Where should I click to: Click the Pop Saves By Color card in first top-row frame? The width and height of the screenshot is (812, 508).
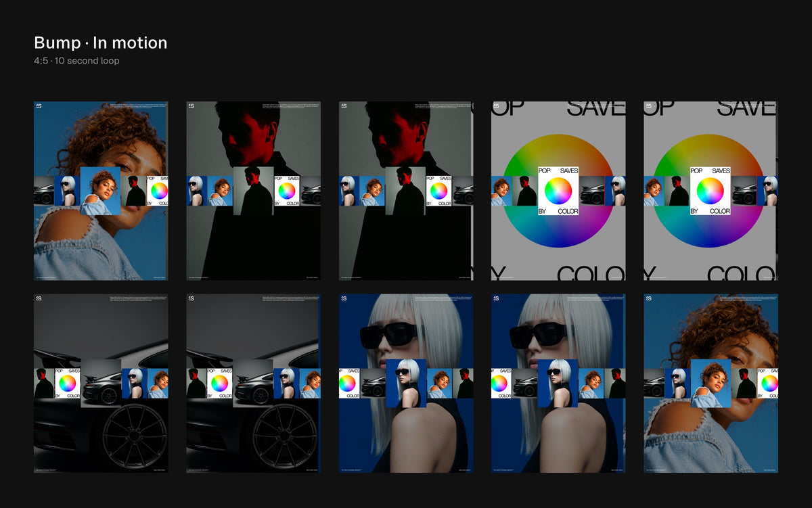pos(158,191)
